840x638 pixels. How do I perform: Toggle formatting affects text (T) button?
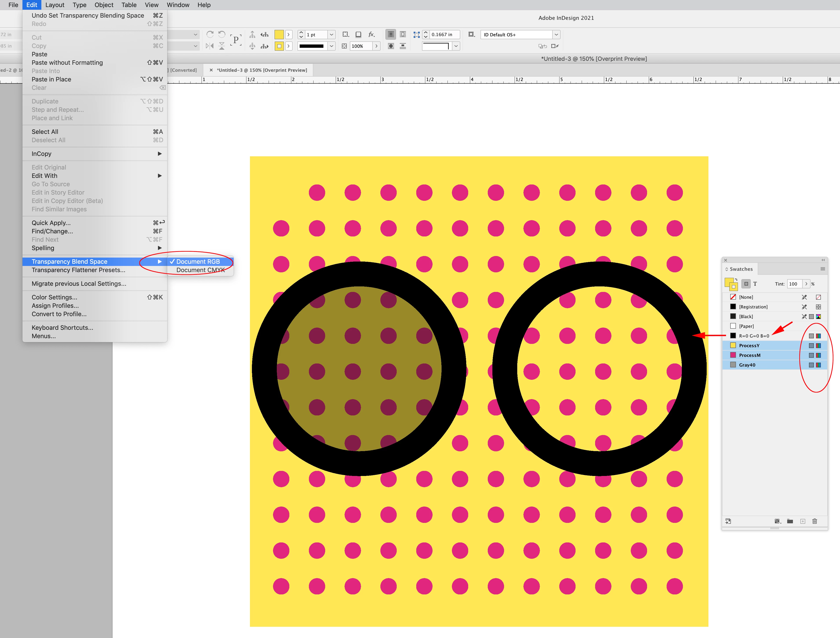[755, 284]
